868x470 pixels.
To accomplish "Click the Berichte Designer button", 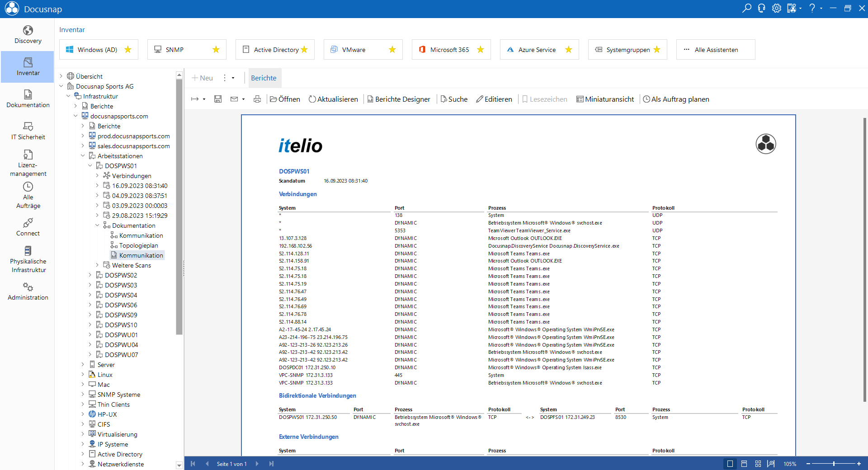I will [x=398, y=99].
